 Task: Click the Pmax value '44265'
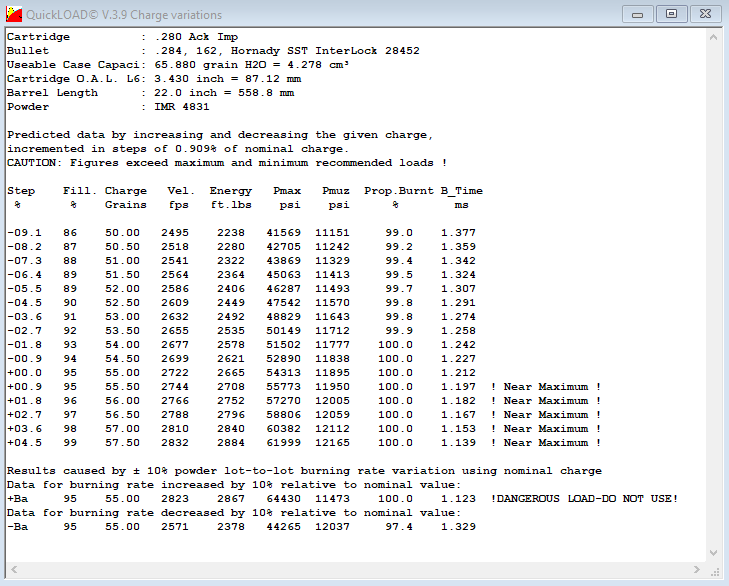[284, 526]
